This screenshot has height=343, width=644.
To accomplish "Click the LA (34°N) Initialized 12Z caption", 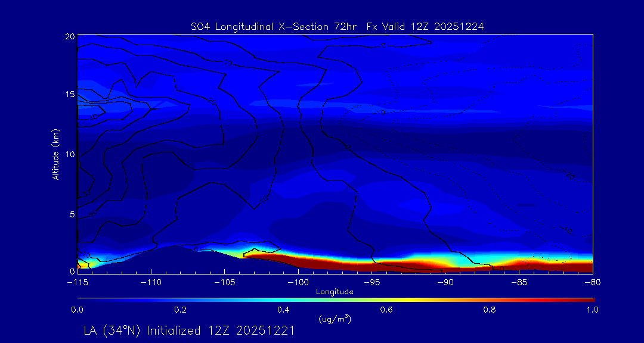I will [188, 331].
